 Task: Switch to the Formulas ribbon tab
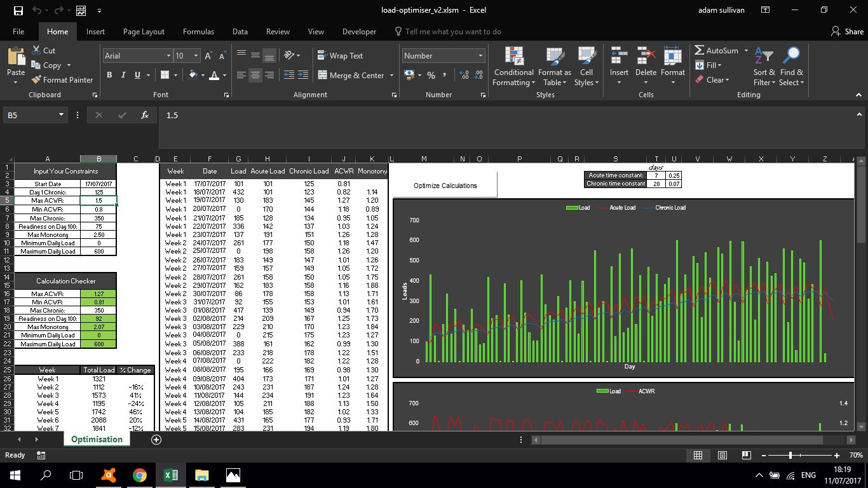point(198,32)
